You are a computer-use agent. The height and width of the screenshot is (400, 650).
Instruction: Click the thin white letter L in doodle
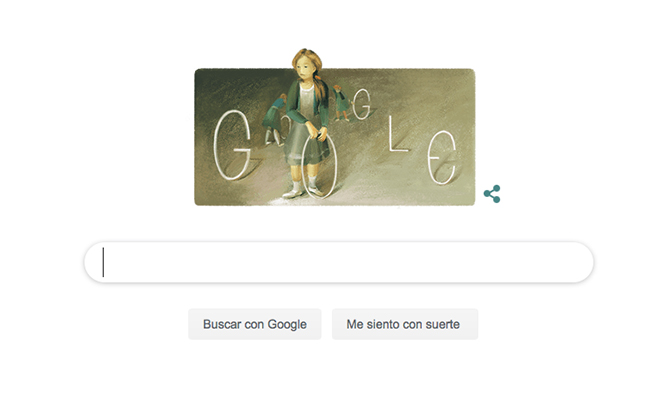click(x=397, y=134)
